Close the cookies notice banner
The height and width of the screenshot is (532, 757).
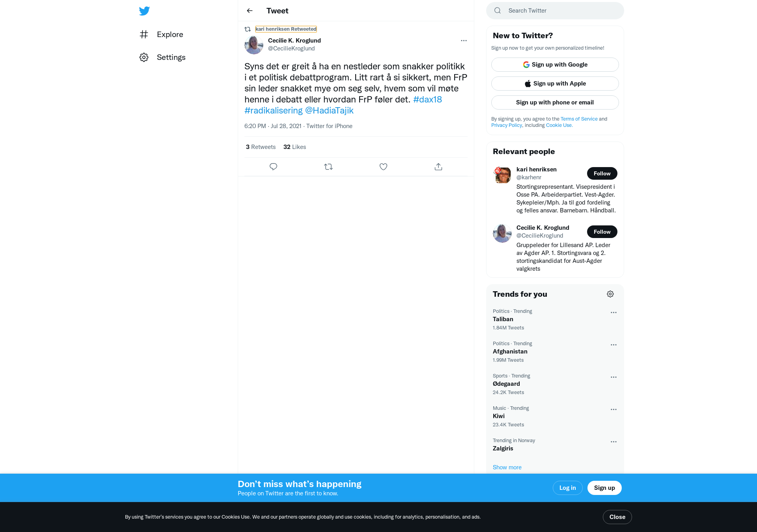tap(617, 517)
